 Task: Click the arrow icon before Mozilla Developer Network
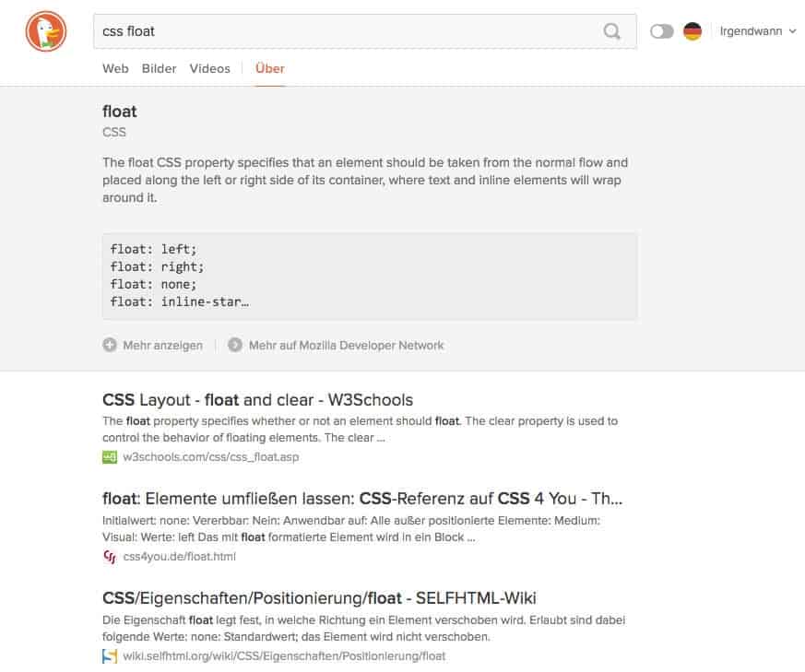pyautogui.click(x=238, y=346)
